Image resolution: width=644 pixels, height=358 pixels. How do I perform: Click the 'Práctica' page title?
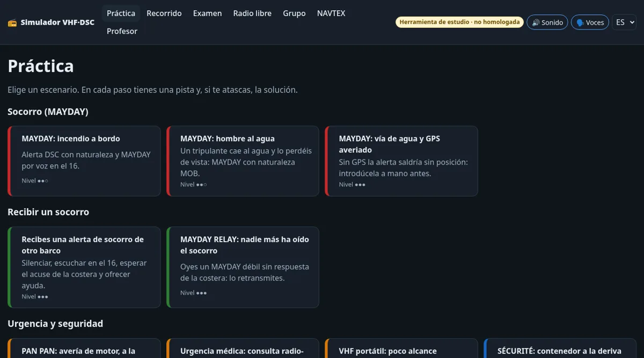click(x=41, y=66)
